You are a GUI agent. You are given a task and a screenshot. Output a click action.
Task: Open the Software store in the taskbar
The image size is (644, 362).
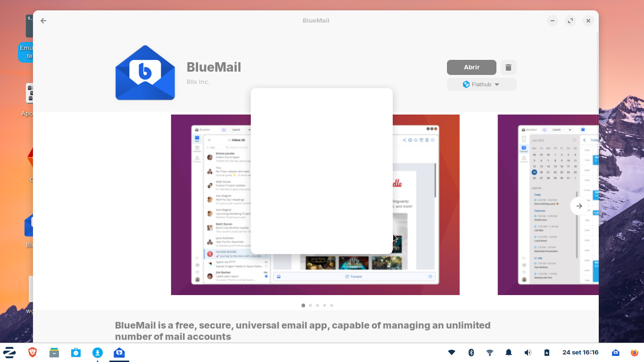(x=76, y=353)
